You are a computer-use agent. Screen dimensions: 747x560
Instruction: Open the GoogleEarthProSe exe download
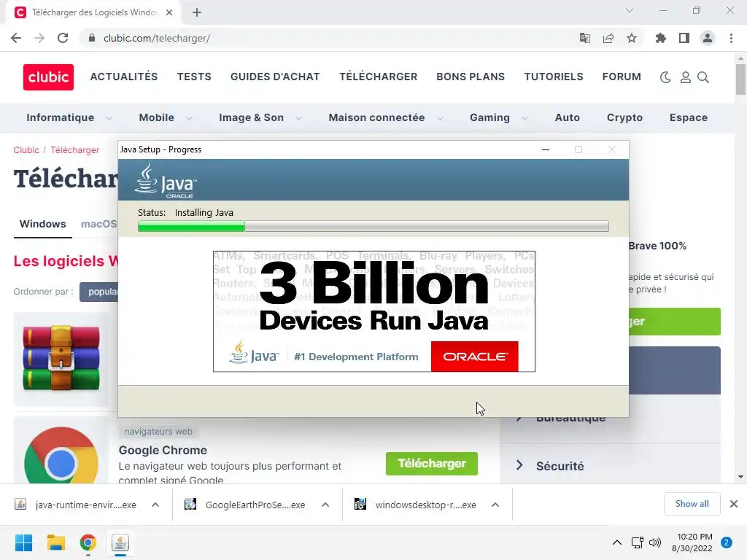(x=245, y=505)
